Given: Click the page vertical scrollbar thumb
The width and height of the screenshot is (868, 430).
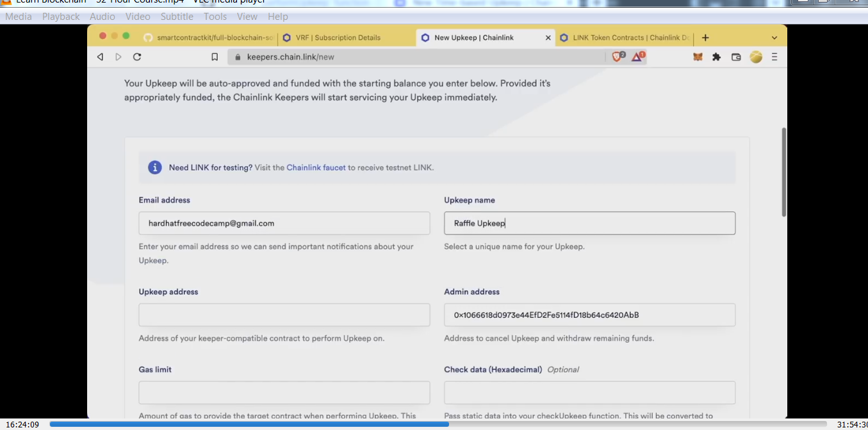Looking at the screenshot, I should 783,172.
